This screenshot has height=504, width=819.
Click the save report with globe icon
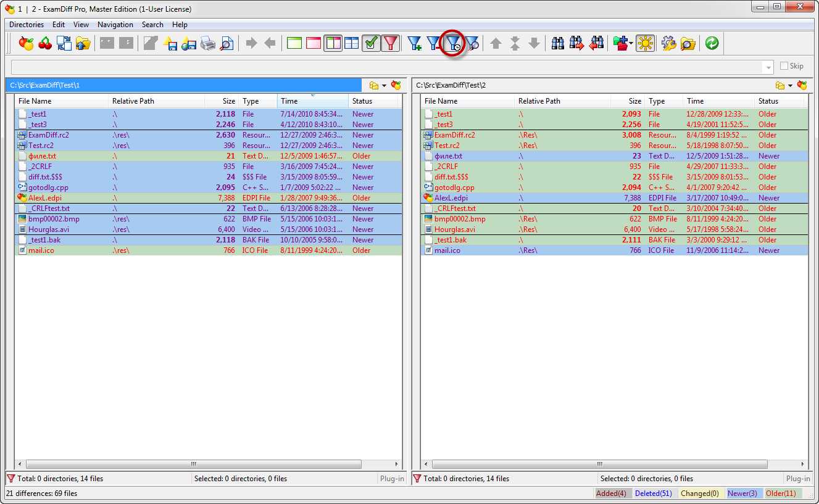189,43
